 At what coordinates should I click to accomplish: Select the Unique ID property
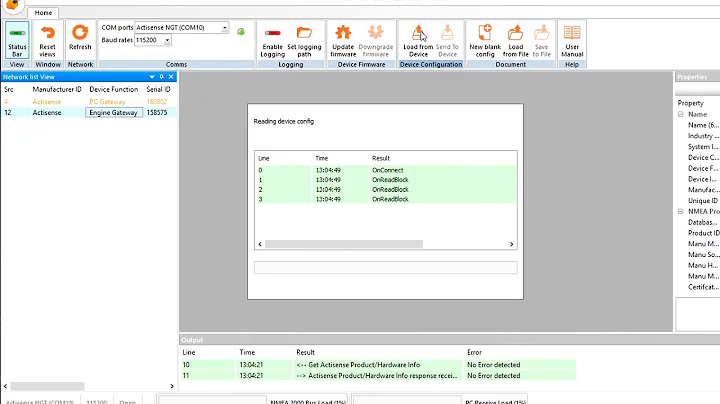coord(703,201)
